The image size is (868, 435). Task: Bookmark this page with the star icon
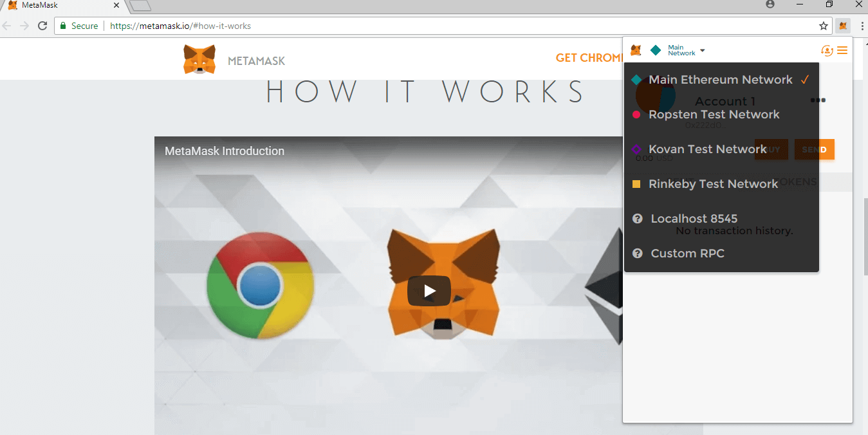point(824,26)
